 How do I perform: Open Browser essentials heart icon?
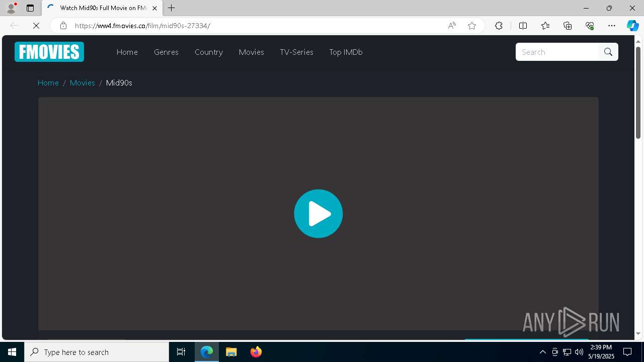click(590, 26)
